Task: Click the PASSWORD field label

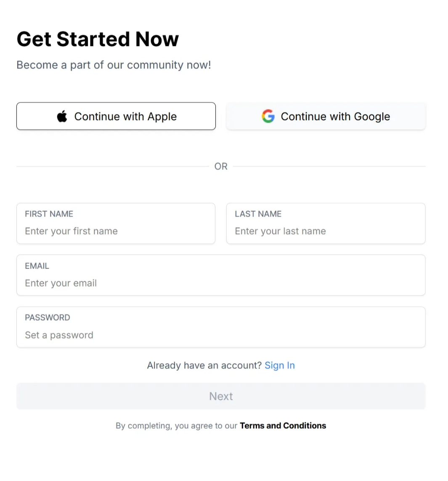Action: 48,317
